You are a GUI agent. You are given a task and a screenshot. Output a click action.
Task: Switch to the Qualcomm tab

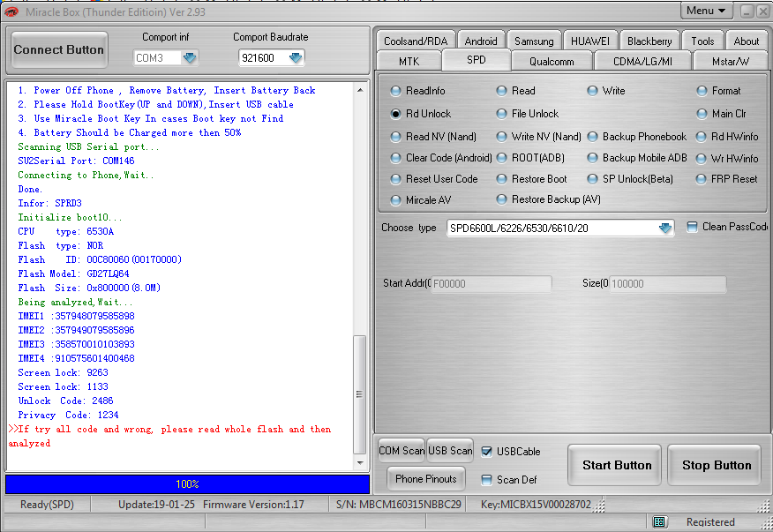click(x=552, y=61)
